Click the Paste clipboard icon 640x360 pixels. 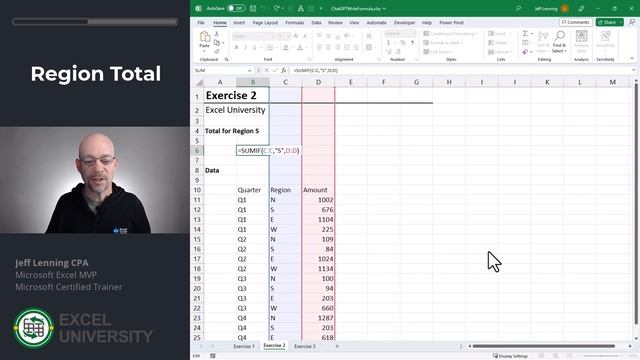coord(204,37)
